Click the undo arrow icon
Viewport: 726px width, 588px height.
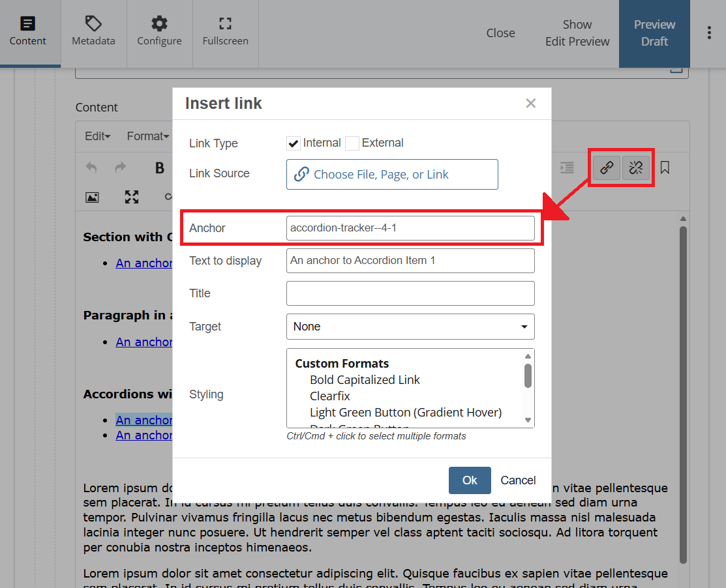[x=91, y=168]
